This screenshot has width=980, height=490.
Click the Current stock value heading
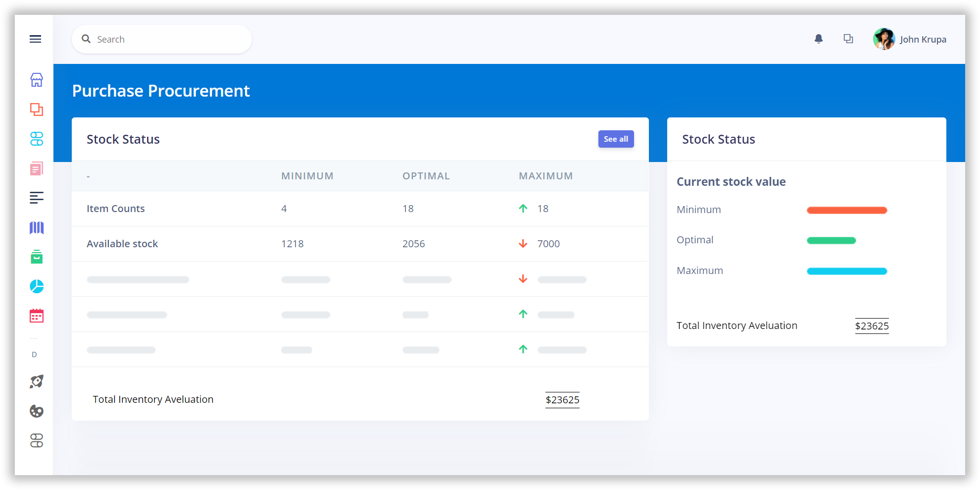coord(731,182)
